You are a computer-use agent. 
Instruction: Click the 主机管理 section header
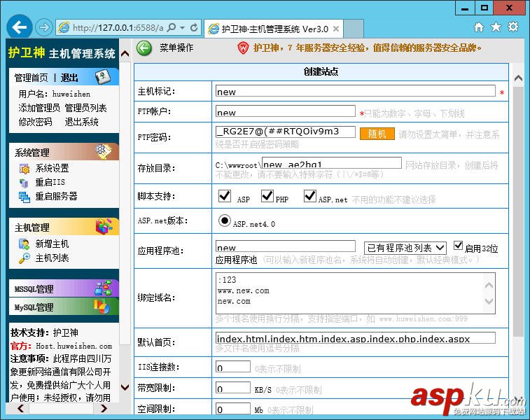(64, 227)
